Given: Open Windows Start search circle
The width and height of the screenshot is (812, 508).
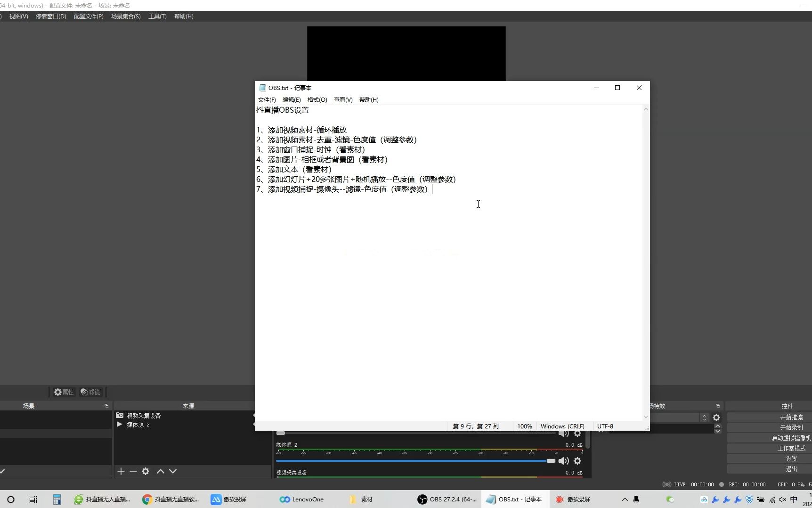Looking at the screenshot, I should [x=11, y=500].
